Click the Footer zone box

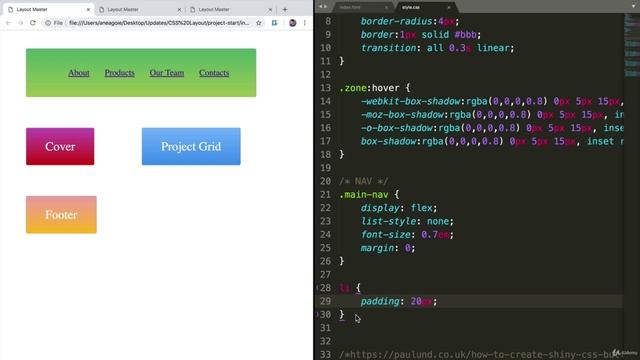[61, 215]
